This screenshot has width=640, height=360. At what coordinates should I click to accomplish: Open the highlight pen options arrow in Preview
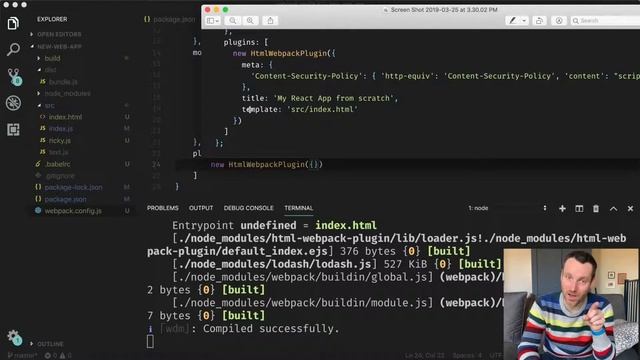pyautogui.click(x=524, y=20)
